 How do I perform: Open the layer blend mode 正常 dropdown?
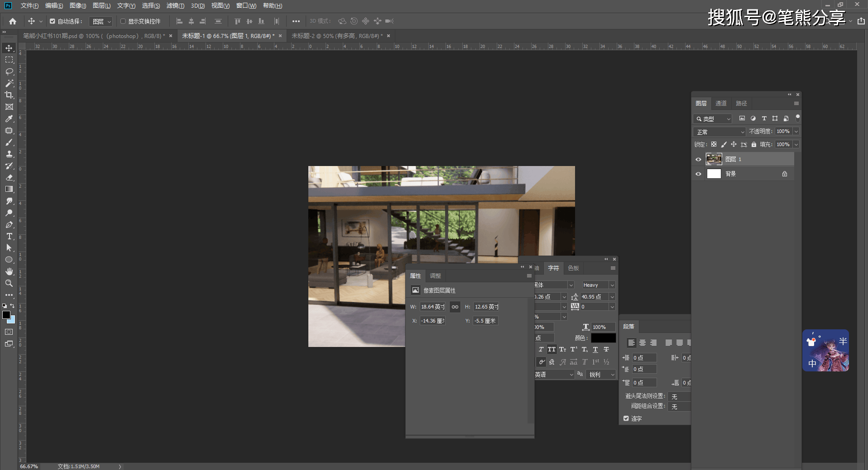719,132
